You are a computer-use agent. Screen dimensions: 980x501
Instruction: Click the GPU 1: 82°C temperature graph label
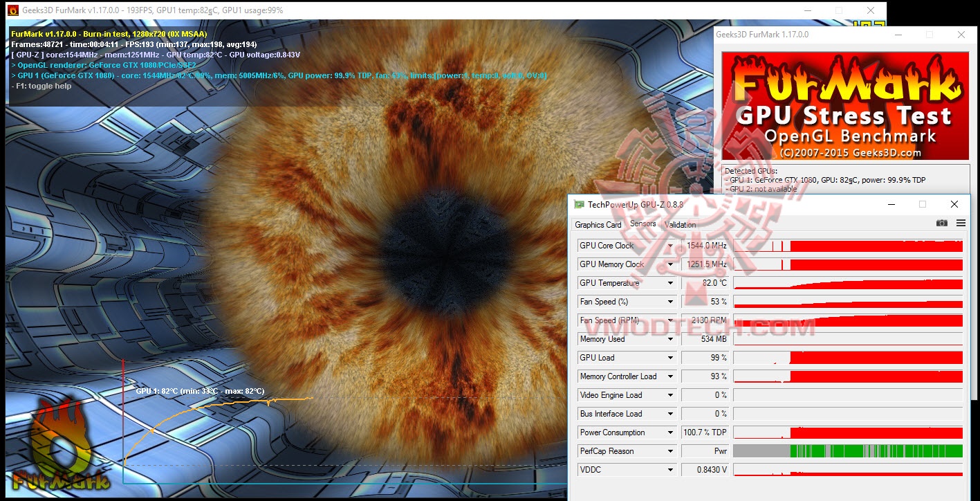(200, 391)
